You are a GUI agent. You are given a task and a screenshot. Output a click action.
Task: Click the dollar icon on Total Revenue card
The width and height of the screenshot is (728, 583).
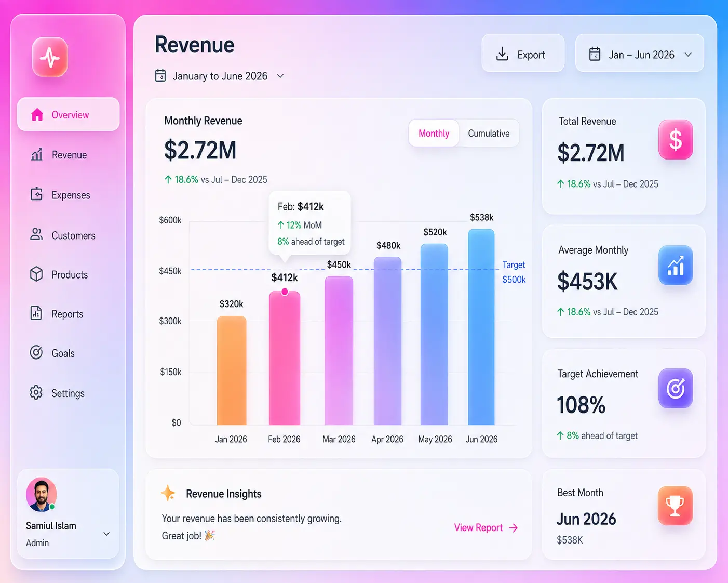click(x=676, y=140)
